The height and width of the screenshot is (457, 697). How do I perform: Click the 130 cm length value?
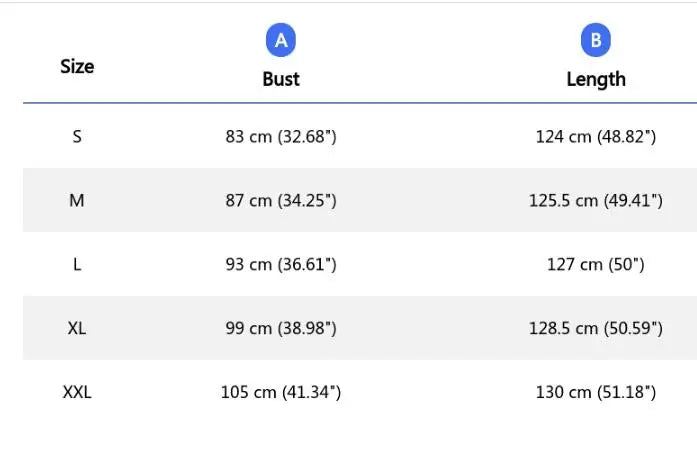596,392
